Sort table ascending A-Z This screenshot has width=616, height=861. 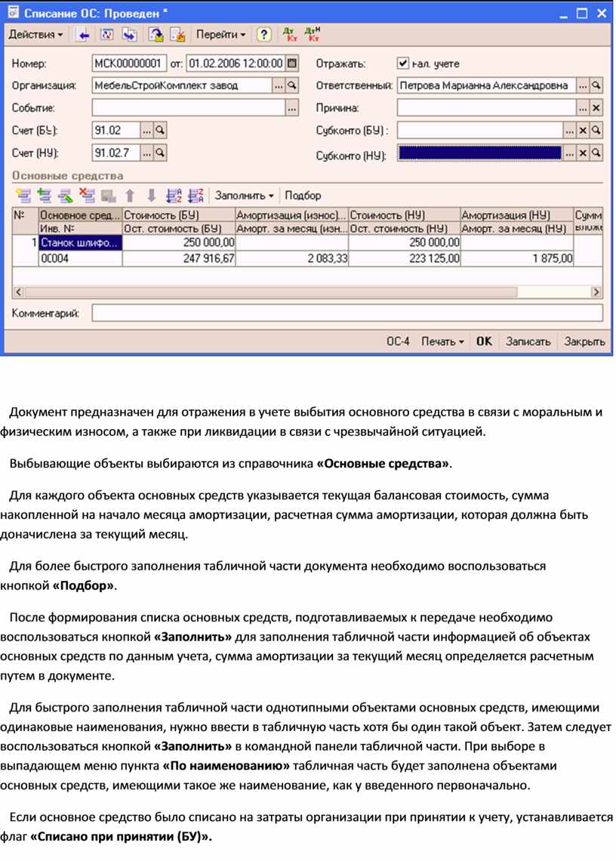(x=174, y=196)
